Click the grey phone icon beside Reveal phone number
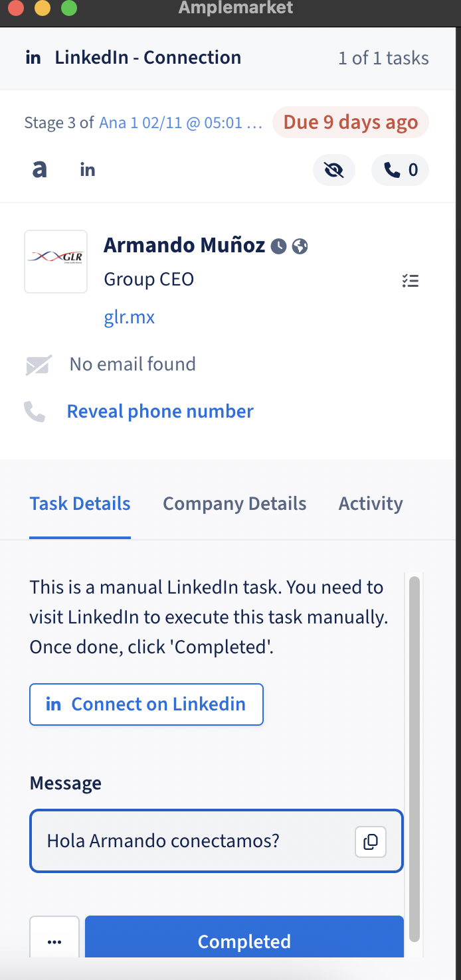 tap(35, 412)
